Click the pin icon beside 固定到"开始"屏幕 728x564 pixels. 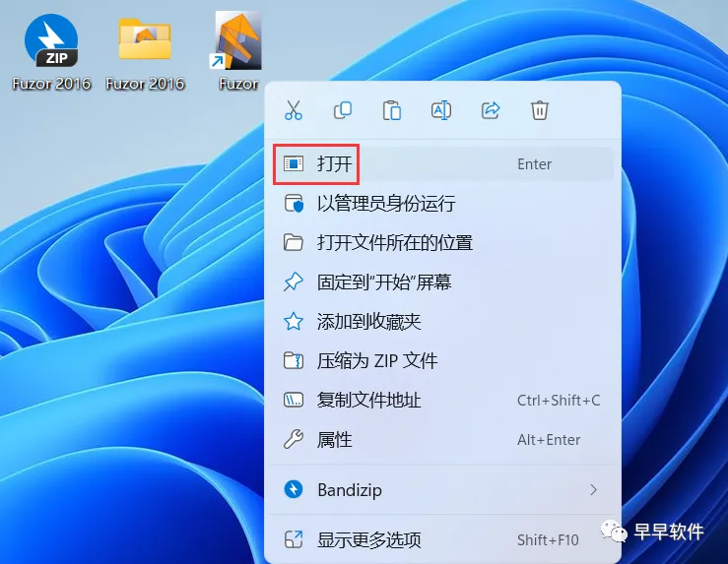(x=294, y=282)
